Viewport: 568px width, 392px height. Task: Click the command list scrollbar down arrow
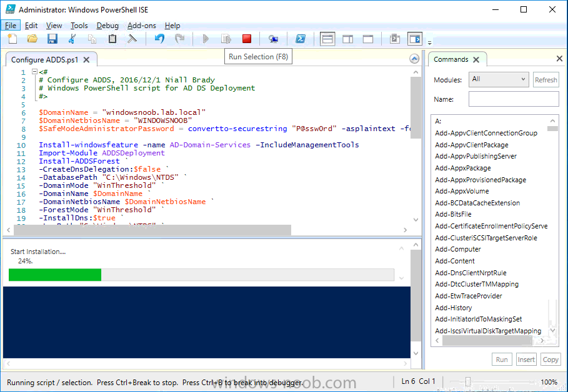(x=552, y=330)
